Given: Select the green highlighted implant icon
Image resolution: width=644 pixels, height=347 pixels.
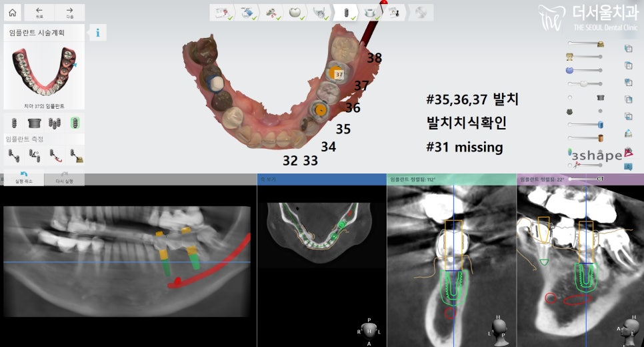Looking at the screenshot, I should tap(76, 123).
